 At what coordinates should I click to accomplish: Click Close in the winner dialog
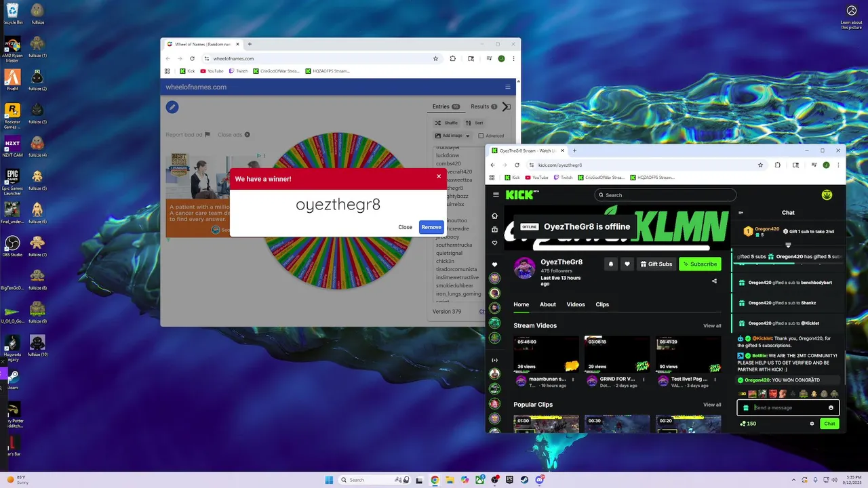click(405, 227)
